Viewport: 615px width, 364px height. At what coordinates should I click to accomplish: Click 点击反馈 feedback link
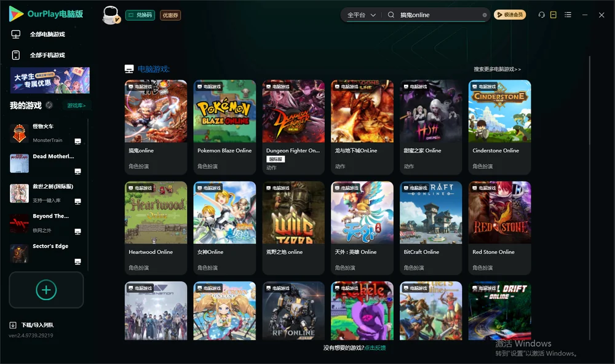tap(375, 348)
